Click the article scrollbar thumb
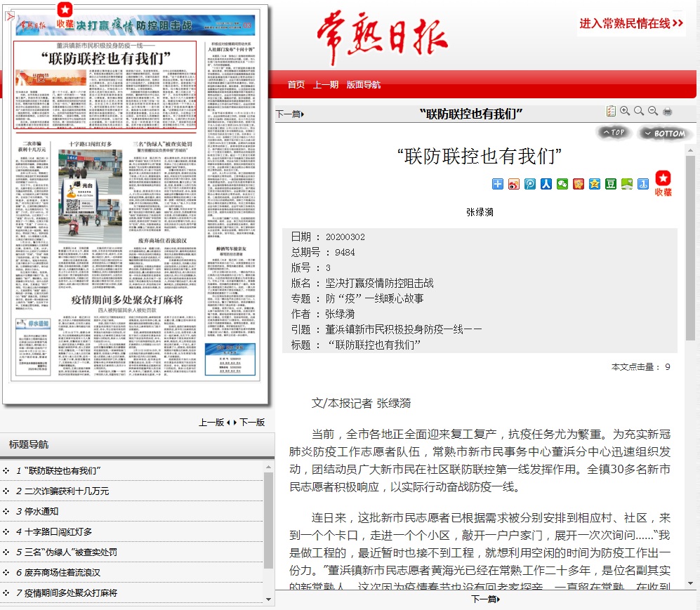The height and width of the screenshot is (610, 700). [690, 248]
